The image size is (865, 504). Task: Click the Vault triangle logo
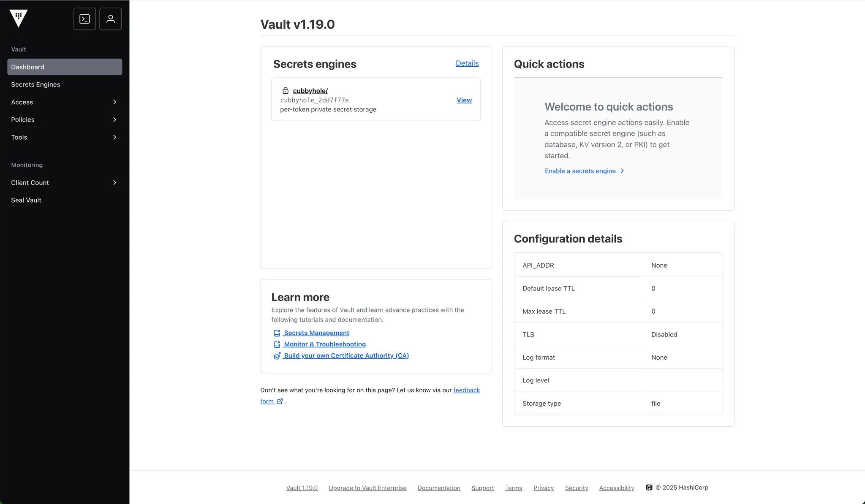click(x=18, y=18)
